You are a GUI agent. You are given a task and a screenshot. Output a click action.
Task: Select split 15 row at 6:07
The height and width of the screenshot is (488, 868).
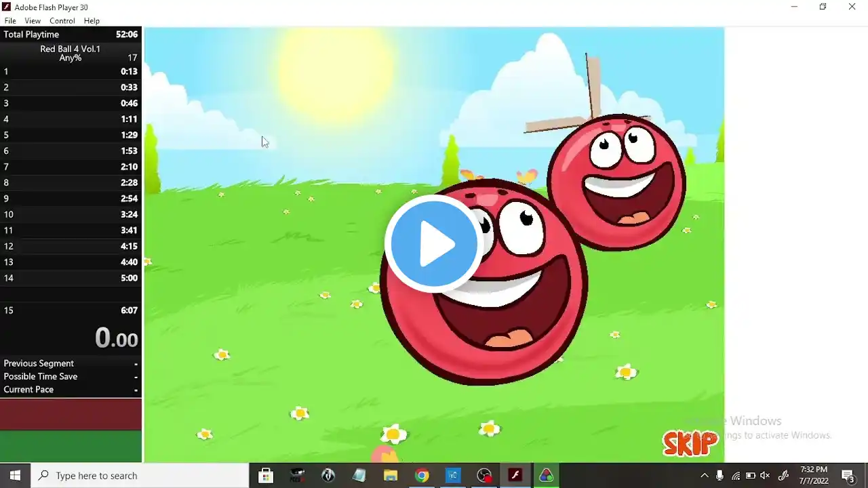pos(71,310)
